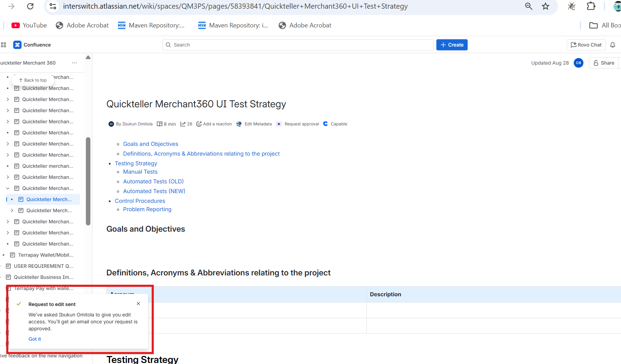
Task: Click the page analytics views icon
Action: tap(183, 124)
